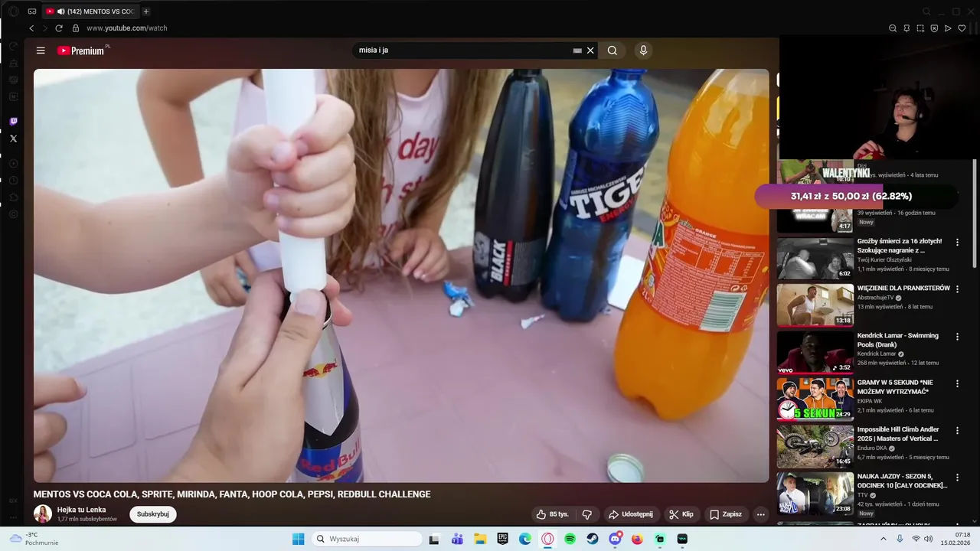Screen dimensions: 980x551
Task: Open Groźby śmierci za 16 złotych video
Action: click(900, 246)
